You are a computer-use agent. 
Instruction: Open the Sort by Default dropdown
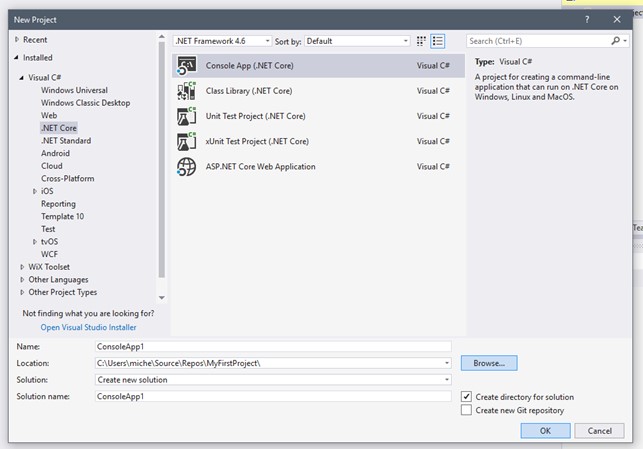[356, 41]
